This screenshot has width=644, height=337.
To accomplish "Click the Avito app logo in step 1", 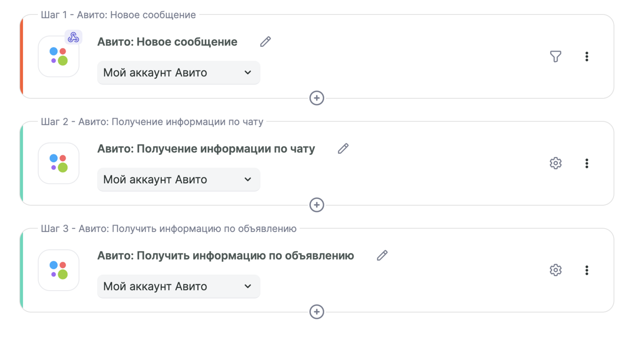I will coord(58,56).
